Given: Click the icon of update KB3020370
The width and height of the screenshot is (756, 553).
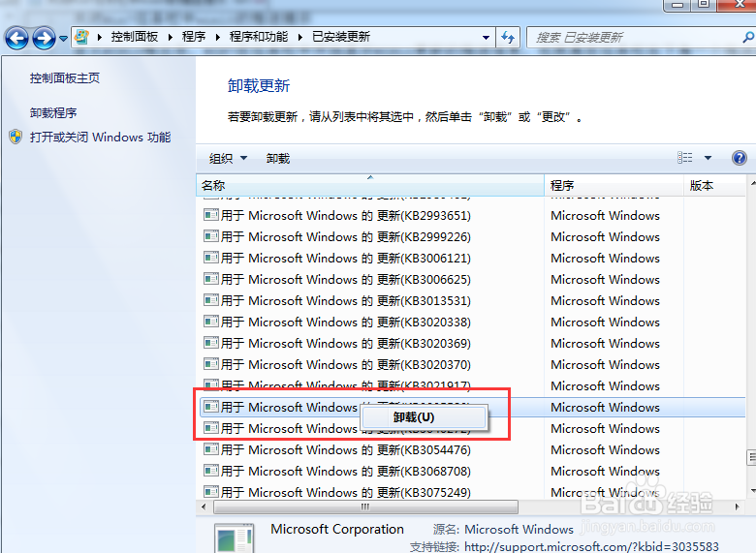Looking at the screenshot, I should 211,364.
